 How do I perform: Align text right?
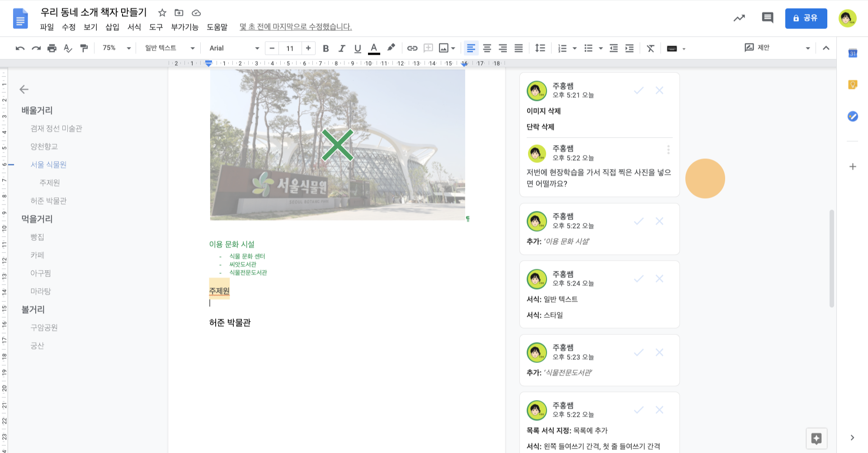click(503, 48)
